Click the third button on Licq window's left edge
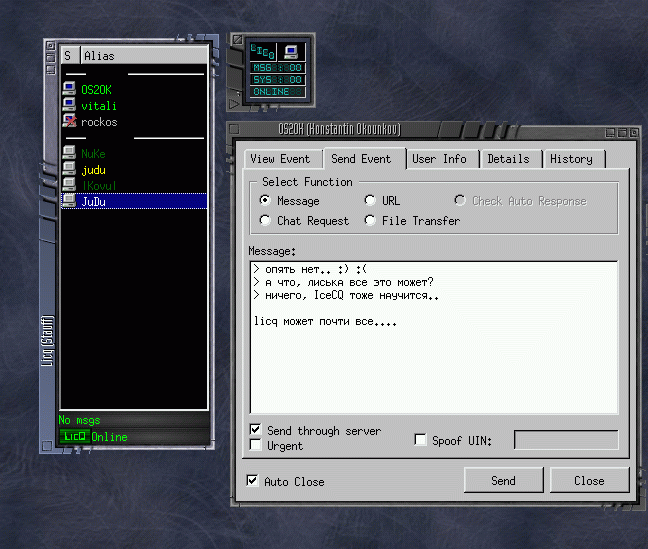648x549 pixels. coord(50,70)
